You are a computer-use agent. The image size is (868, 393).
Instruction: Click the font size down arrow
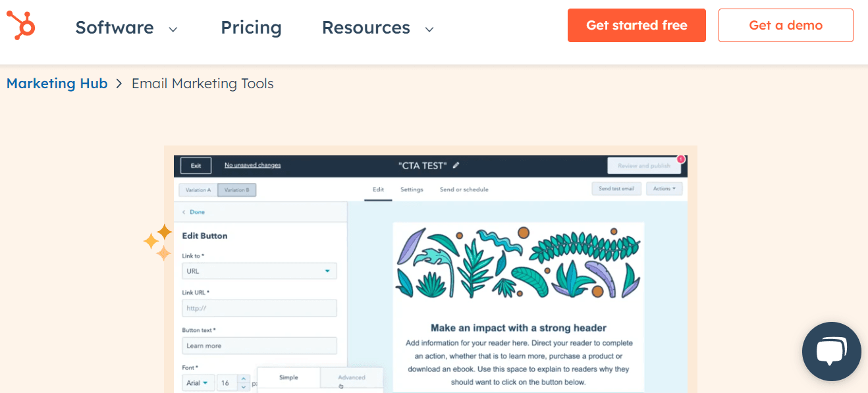click(243, 386)
